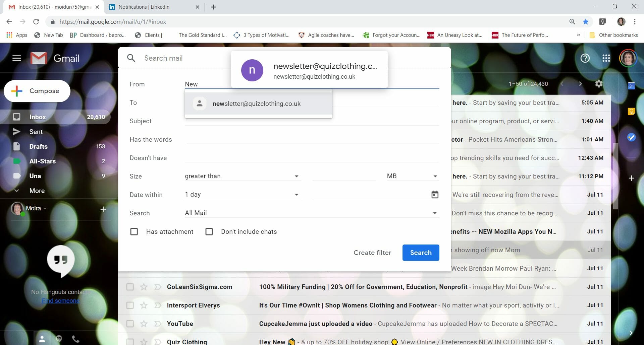The image size is (644, 345).
Task: Open the date picker calendar icon
Action: [x=435, y=195]
